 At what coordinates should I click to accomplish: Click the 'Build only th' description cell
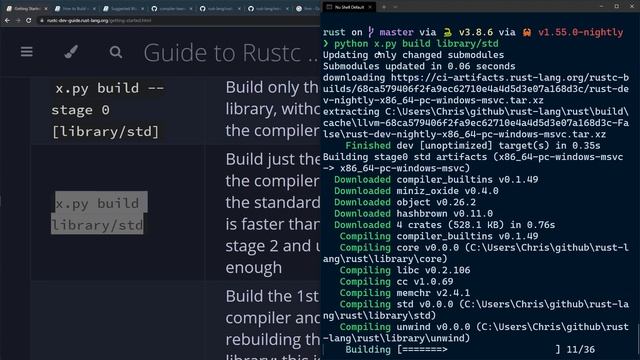coord(272,109)
